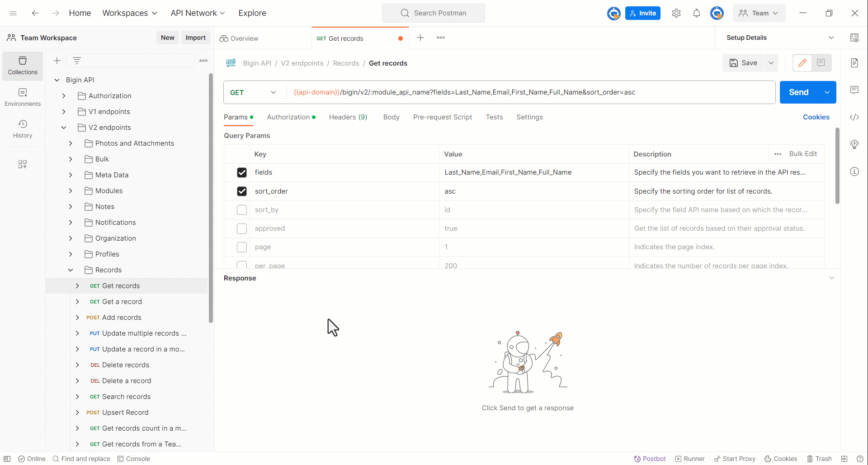
Task: Expand the Photos and Attachments folder
Action: [71, 143]
